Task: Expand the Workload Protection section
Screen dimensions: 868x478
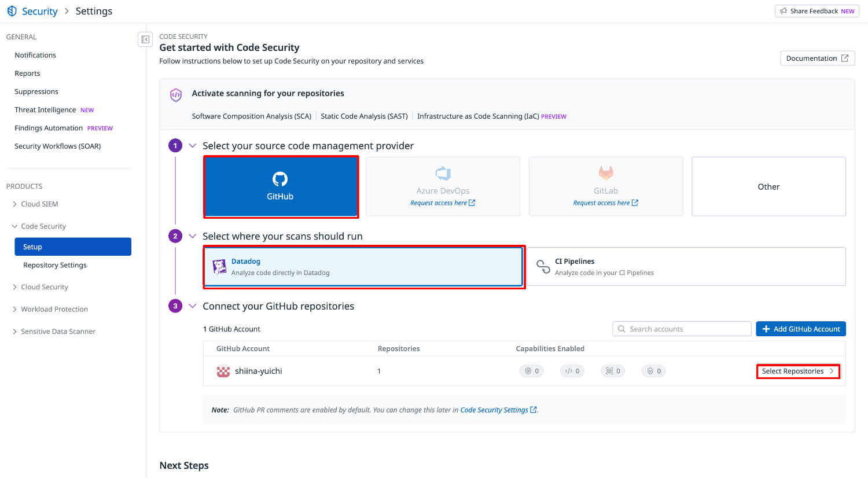Action: coord(14,310)
